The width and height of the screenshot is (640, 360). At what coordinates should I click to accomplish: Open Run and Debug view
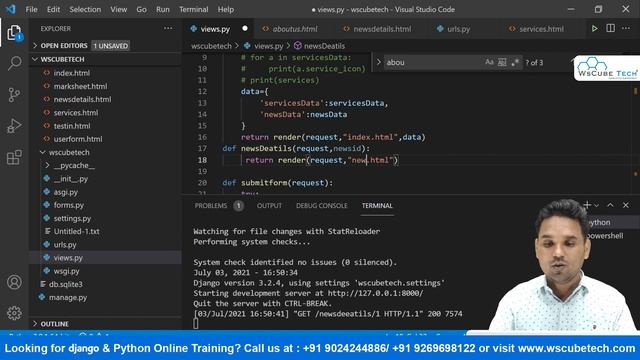pos(14,126)
